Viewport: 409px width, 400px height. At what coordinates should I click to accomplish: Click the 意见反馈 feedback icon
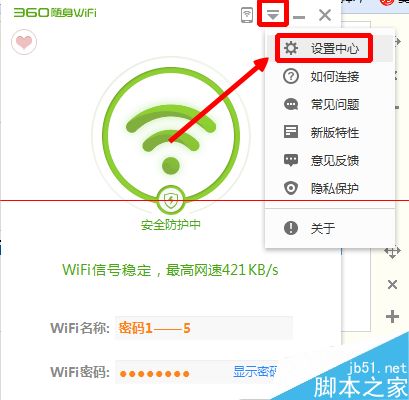pos(291,160)
